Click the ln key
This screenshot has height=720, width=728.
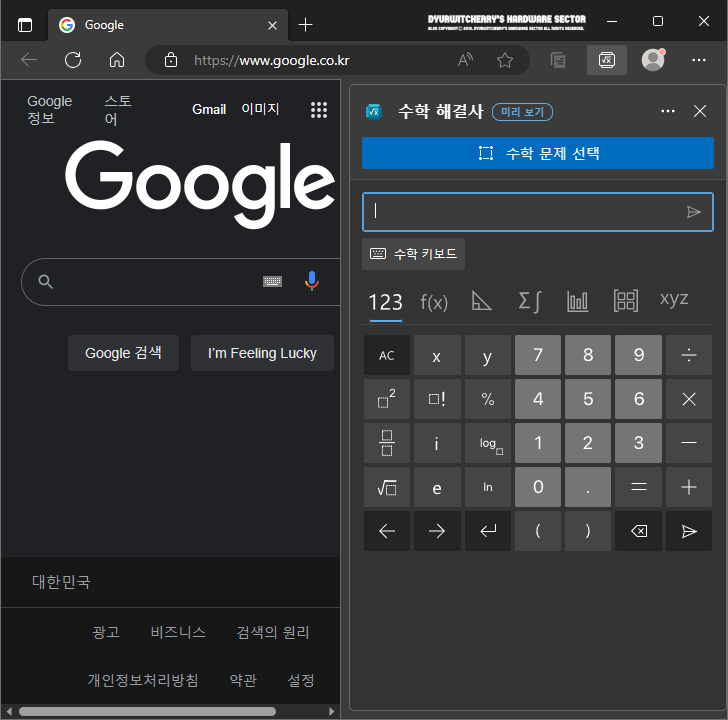coord(488,487)
